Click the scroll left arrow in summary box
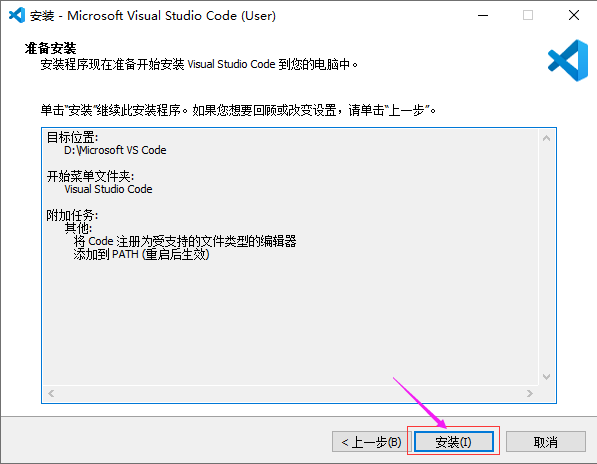Screen dimensions: 597x464 tap(51, 393)
